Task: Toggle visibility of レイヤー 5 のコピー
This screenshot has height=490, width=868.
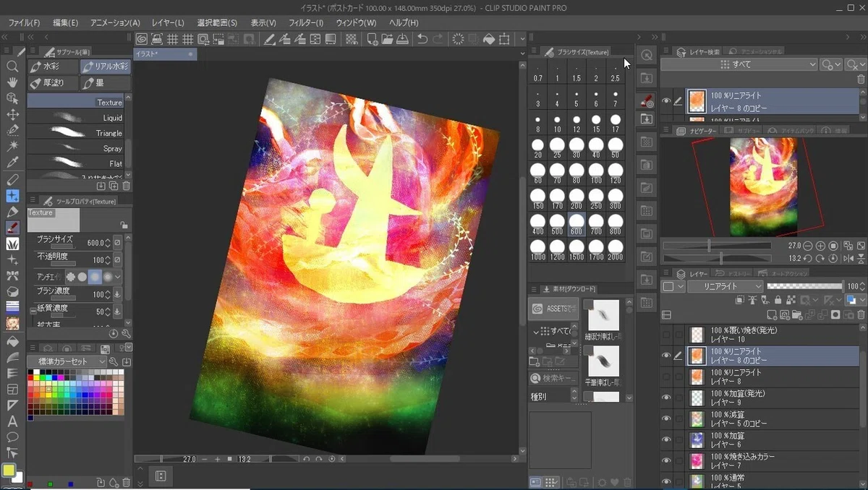Action: pyautogui.click(x=666, y=418)
